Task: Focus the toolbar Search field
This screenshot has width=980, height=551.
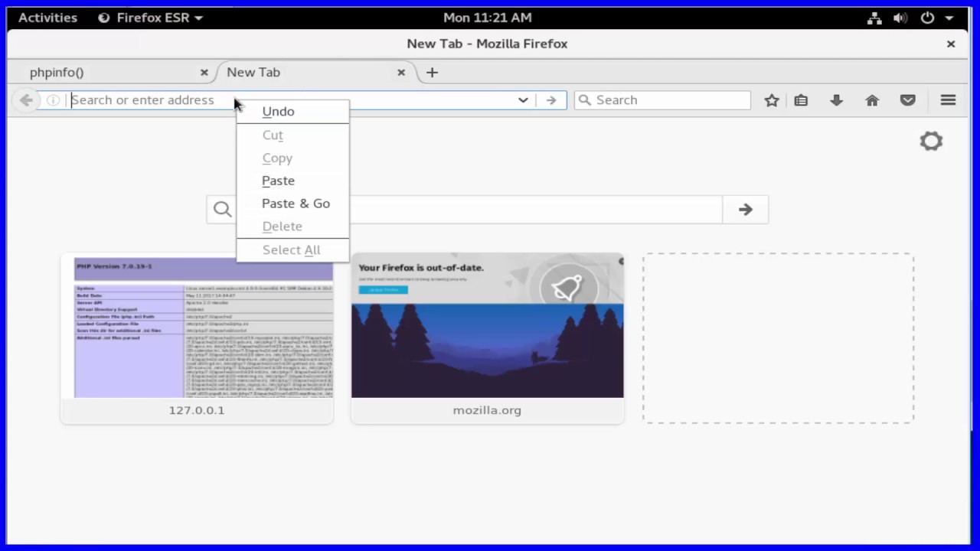Action: coord(662,100)
